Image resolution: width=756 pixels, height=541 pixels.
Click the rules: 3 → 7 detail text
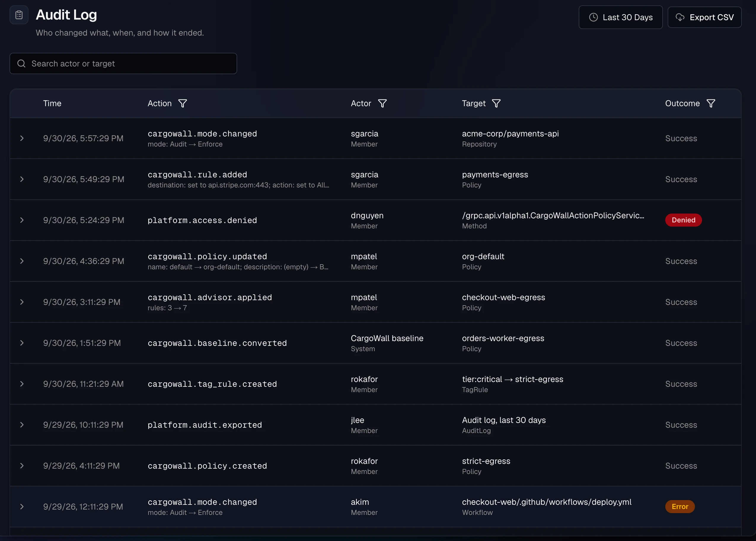click(167, 308)
